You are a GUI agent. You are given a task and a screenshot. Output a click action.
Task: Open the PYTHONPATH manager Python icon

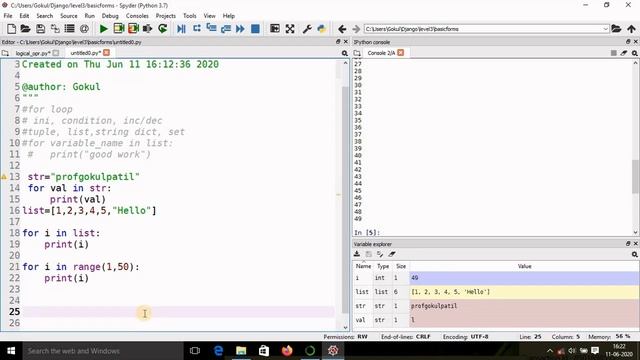322,29
